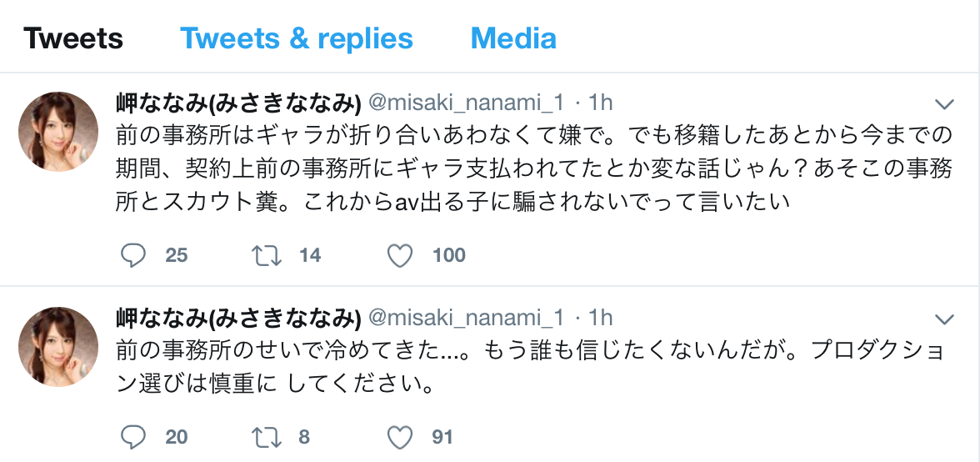Click the @misaki_nanami_1 handle on the bottom tweet

click(x=467, y=318)
